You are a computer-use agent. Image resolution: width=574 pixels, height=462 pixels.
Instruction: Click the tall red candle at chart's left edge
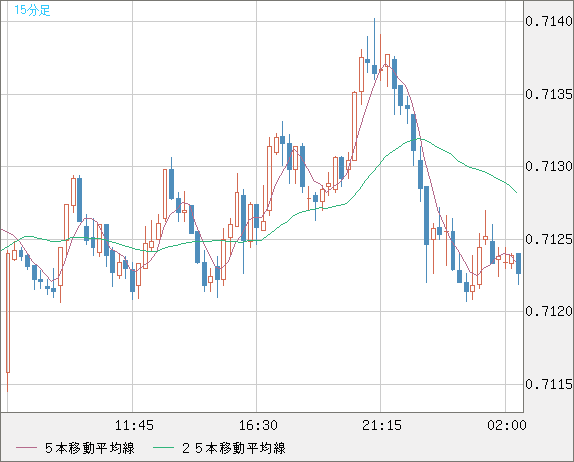click(8, 312)
